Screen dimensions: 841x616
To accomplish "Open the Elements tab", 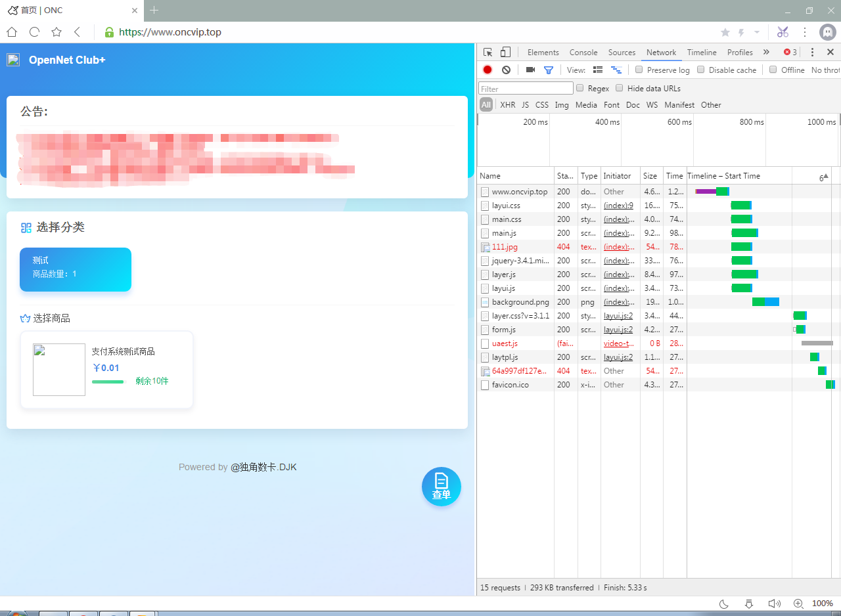I will tap(543, 53).
